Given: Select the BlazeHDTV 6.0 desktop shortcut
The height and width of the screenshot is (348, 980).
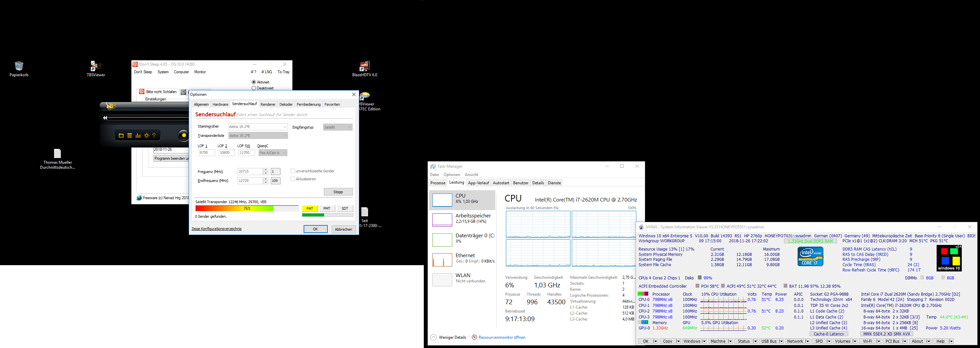Looking at the screenshot, I should coord(365,66).
